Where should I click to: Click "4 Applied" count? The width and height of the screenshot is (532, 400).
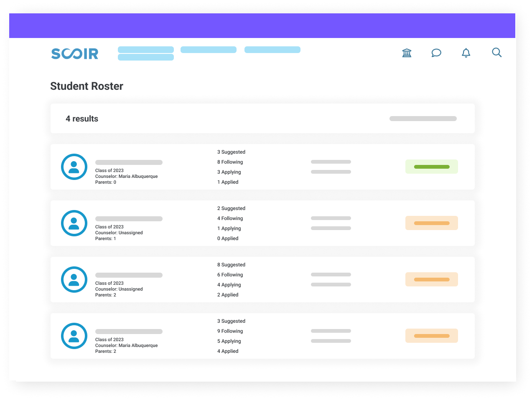(228, 351)
